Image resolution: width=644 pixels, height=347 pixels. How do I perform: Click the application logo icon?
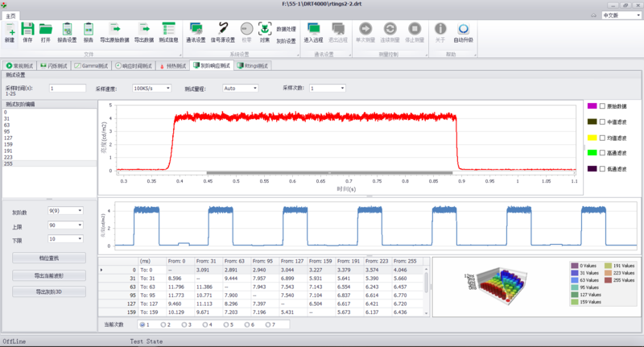coord(4,5)
